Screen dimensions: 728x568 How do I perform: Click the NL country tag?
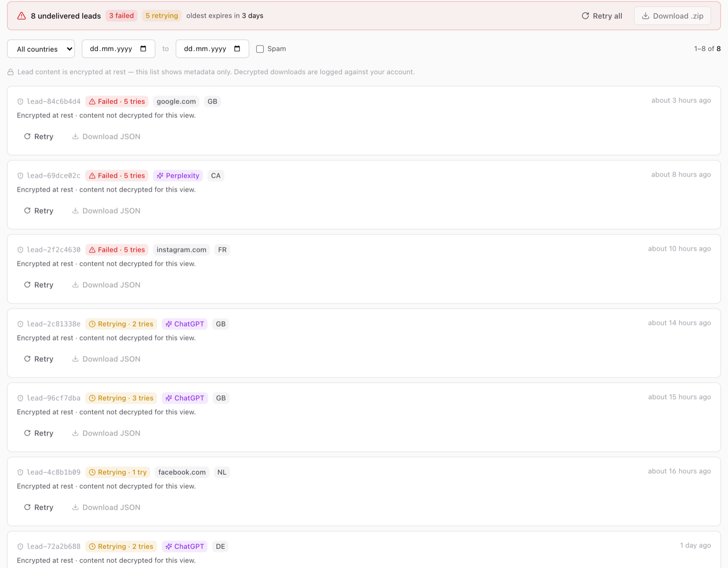point(222,472)
